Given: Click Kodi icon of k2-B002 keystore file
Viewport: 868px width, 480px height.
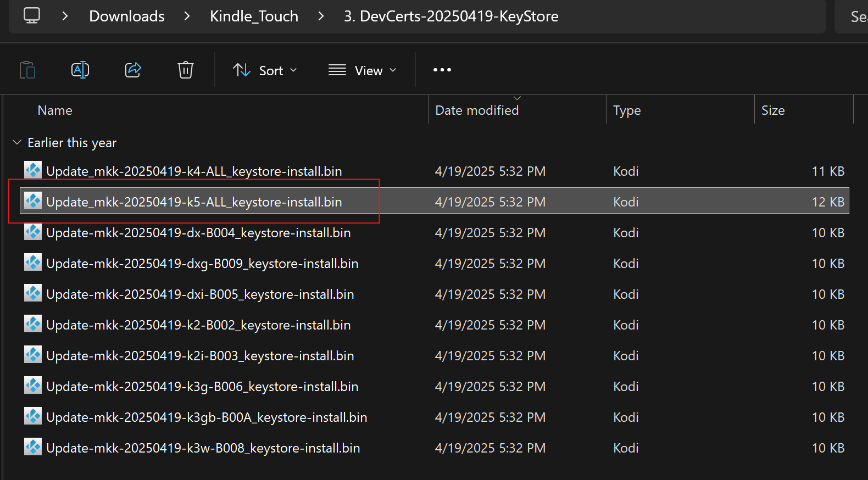Looking at the screenshot, I should pos(33,324).
